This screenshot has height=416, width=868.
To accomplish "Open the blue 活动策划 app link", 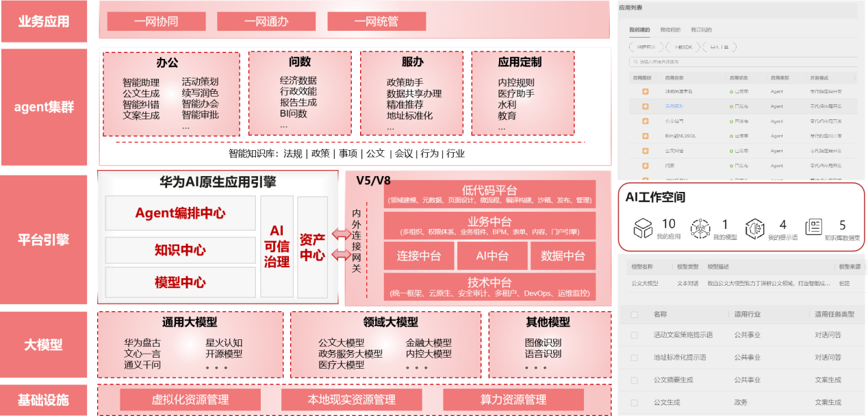I will click(674, 106).
